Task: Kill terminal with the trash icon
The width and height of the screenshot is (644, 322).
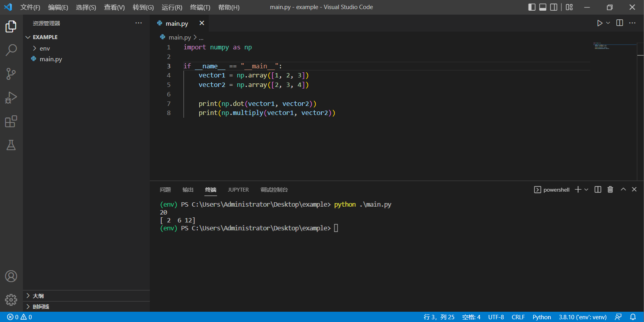Action: [610, 190]
